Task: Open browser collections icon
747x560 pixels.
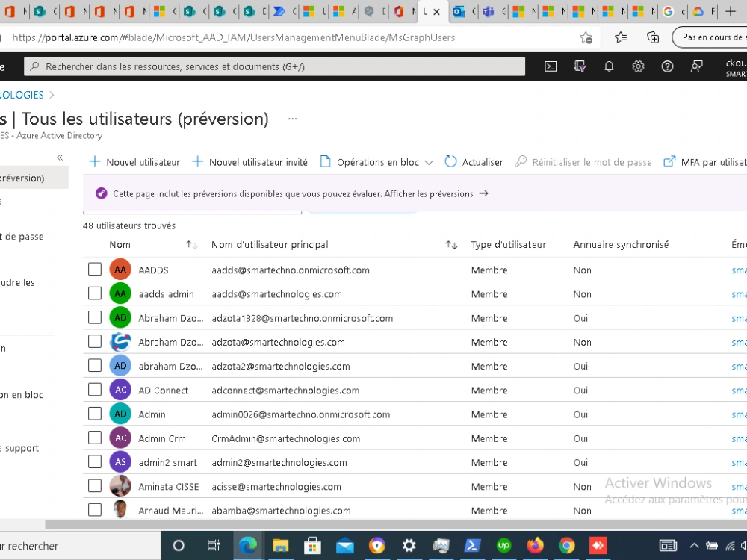Action: (x=653, y=37)
